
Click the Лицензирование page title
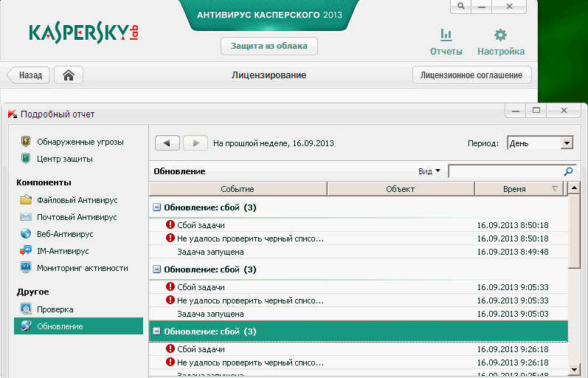(x=269, y=75)
